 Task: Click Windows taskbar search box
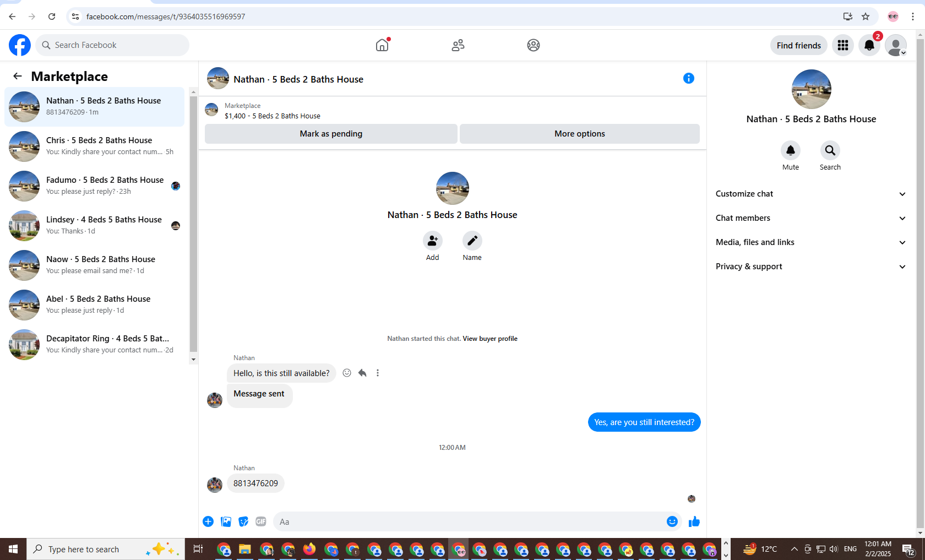(106, 549)
